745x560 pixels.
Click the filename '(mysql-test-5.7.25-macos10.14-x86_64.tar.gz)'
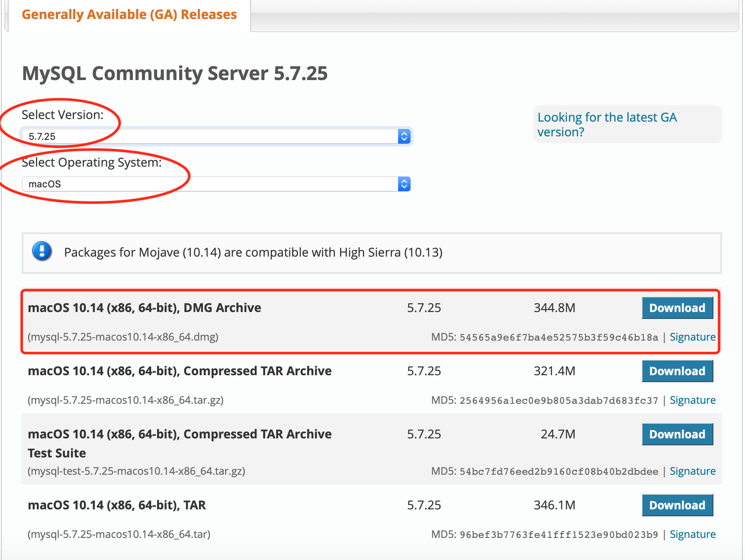(x=136, y=471)
